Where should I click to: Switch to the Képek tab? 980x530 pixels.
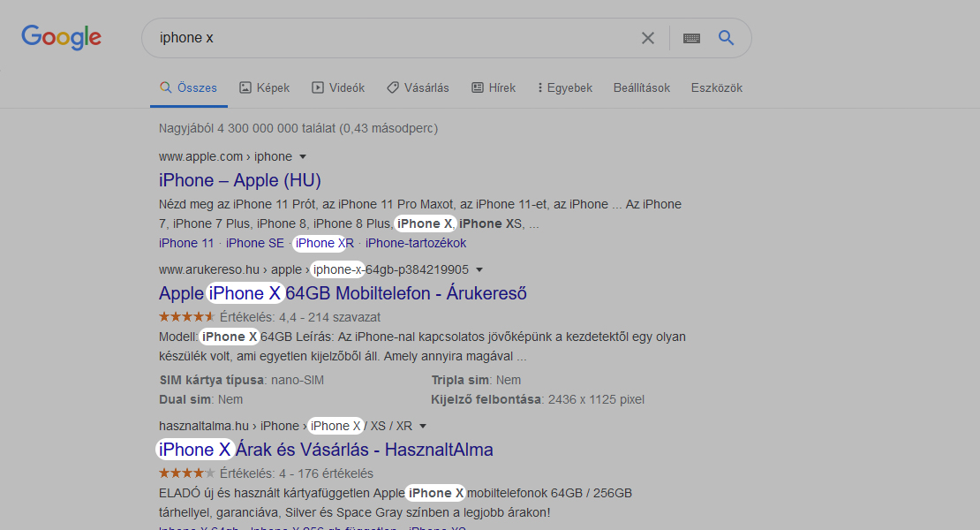[x=265, y=88]
